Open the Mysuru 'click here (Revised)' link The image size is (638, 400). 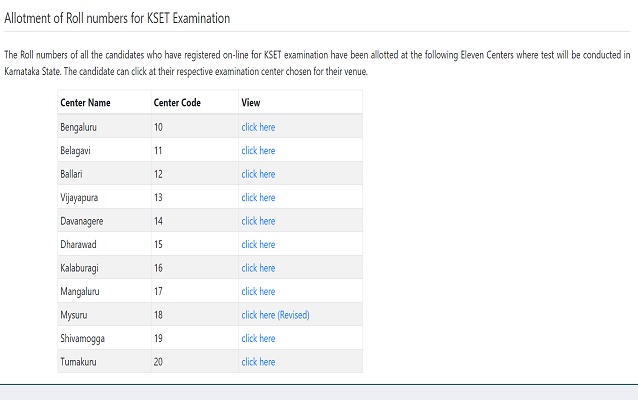coord(275,315)
